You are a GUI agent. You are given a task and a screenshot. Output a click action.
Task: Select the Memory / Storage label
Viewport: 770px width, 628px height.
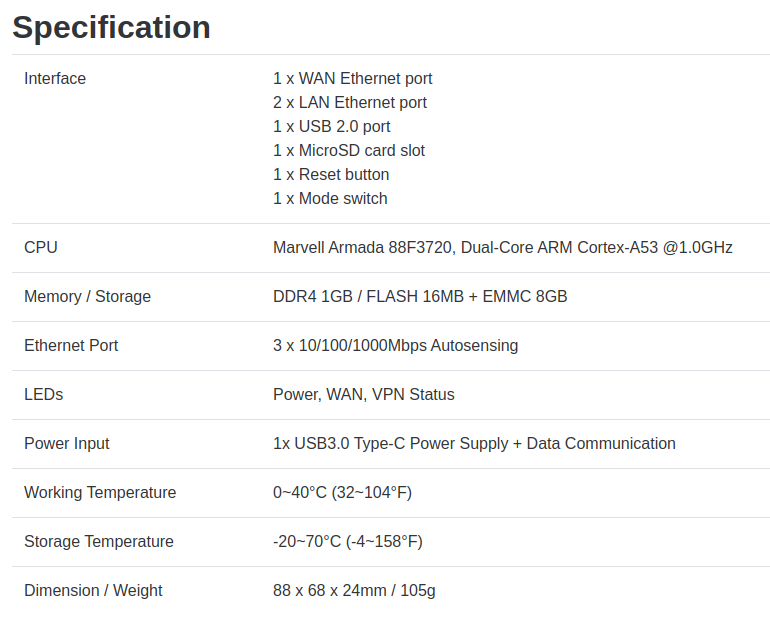[87, 297]
